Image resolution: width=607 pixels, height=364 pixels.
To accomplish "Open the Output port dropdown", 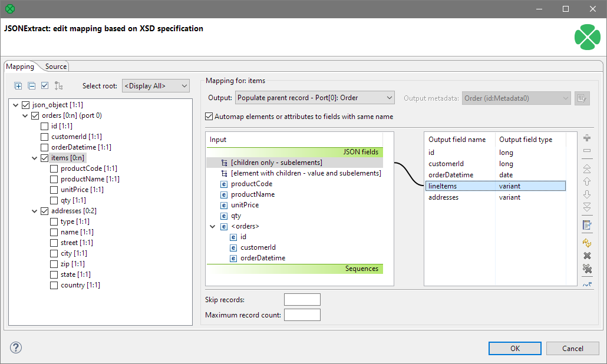I will point(315,98).
